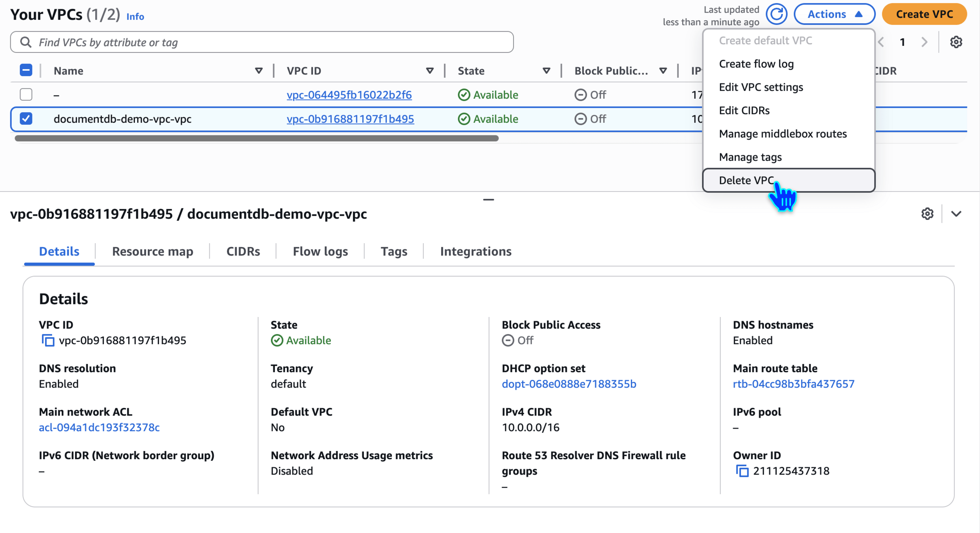Uncheck the documentdb-demo-vpc-vpc row checkbox
The height and width of the screenshot is (533, 980).
click(26, 118)
